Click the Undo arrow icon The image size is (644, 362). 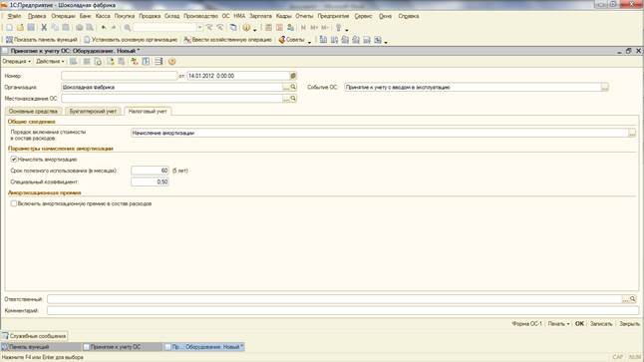tap(104, 28)
